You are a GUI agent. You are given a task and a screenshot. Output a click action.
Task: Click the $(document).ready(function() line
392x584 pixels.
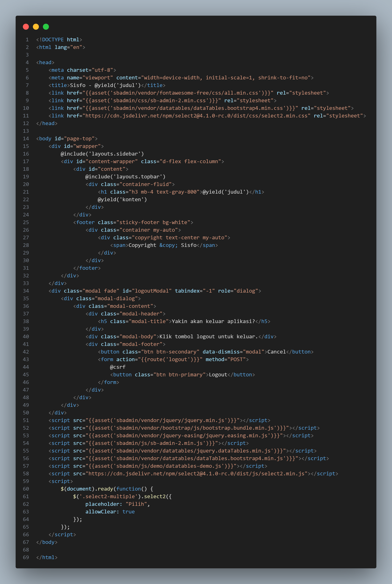(107, 489)
